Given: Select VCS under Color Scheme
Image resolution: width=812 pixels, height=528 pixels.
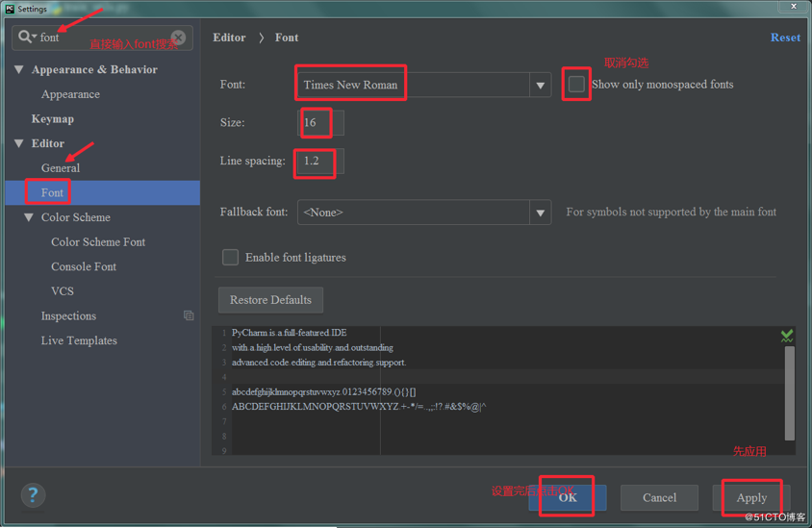Looking at the screenshot, I should pyautogui.click(x=63, y=290).
